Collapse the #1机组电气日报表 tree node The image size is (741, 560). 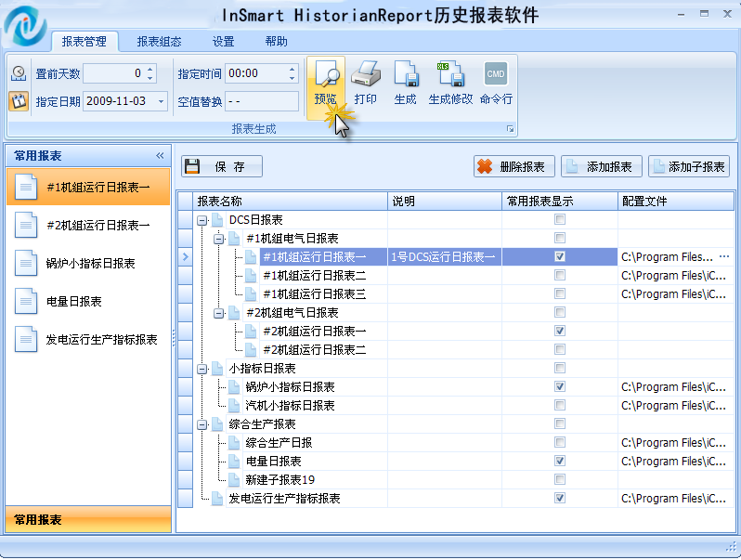219,239
